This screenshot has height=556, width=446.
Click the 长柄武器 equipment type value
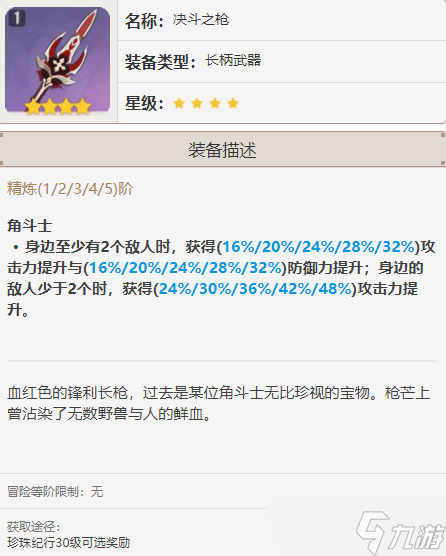click(233, 61)
